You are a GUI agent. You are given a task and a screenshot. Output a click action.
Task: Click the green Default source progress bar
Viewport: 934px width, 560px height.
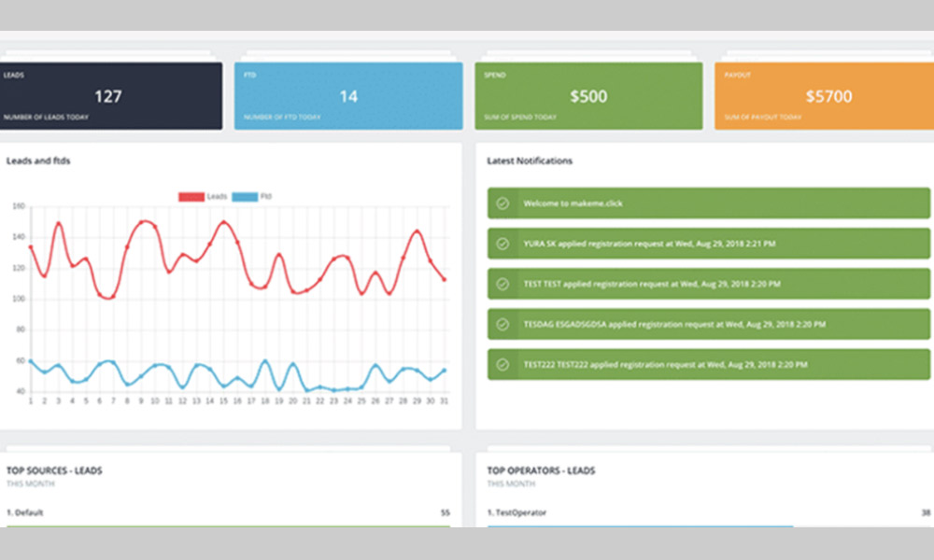pos(228,527)
